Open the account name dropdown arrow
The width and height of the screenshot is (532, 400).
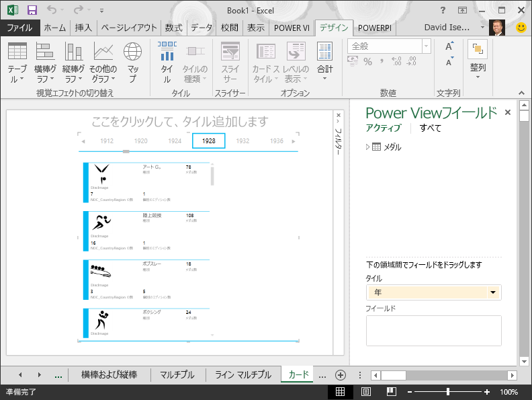pyautogui.click(x=482, y=27)
